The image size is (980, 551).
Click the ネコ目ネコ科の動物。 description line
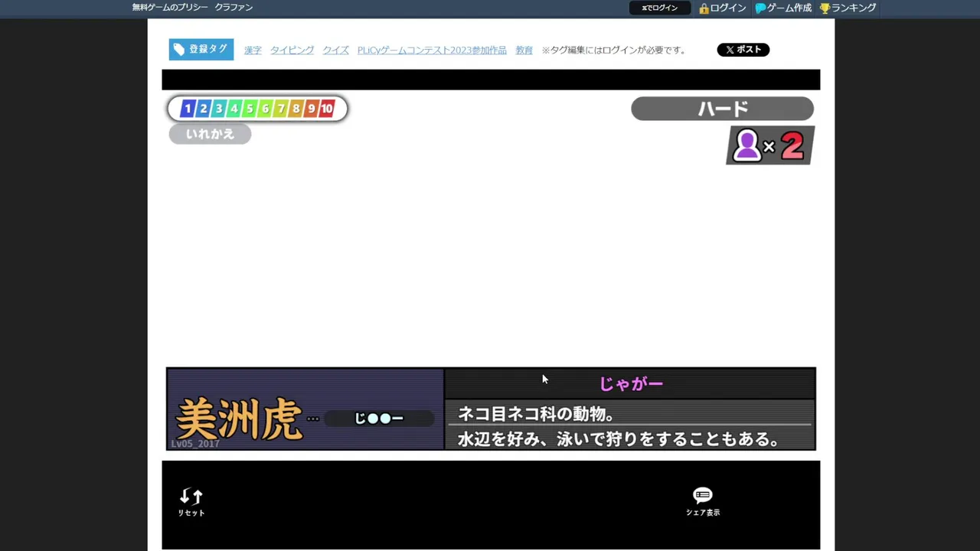point(536,414)
